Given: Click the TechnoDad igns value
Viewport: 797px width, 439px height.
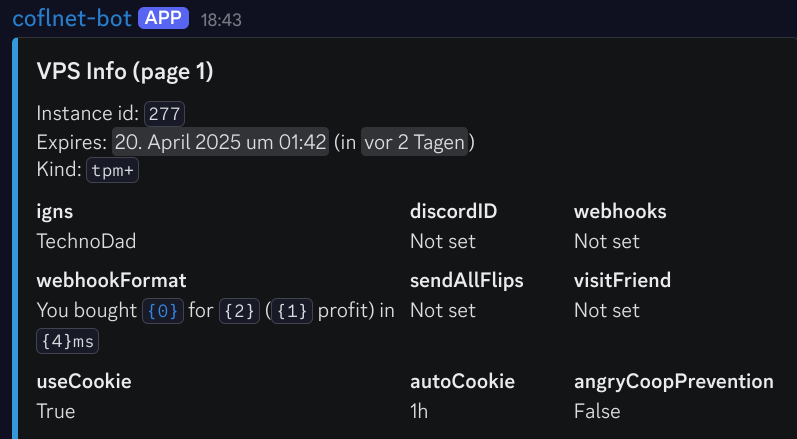Looking at the screenshot, I should (x=86, y=241).
